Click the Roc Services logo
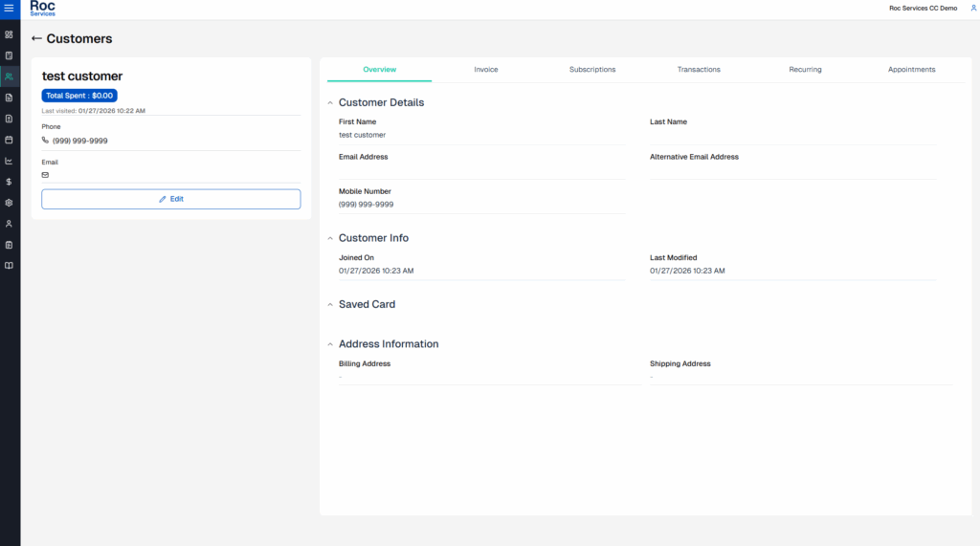The height and width of the screenshot is (546, 980). coord(43,9)
